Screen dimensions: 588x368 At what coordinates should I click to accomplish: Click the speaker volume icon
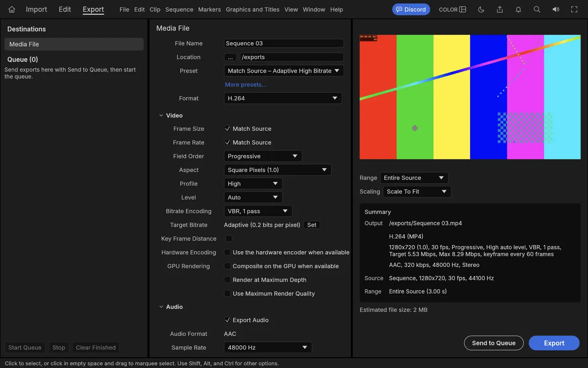556,9
